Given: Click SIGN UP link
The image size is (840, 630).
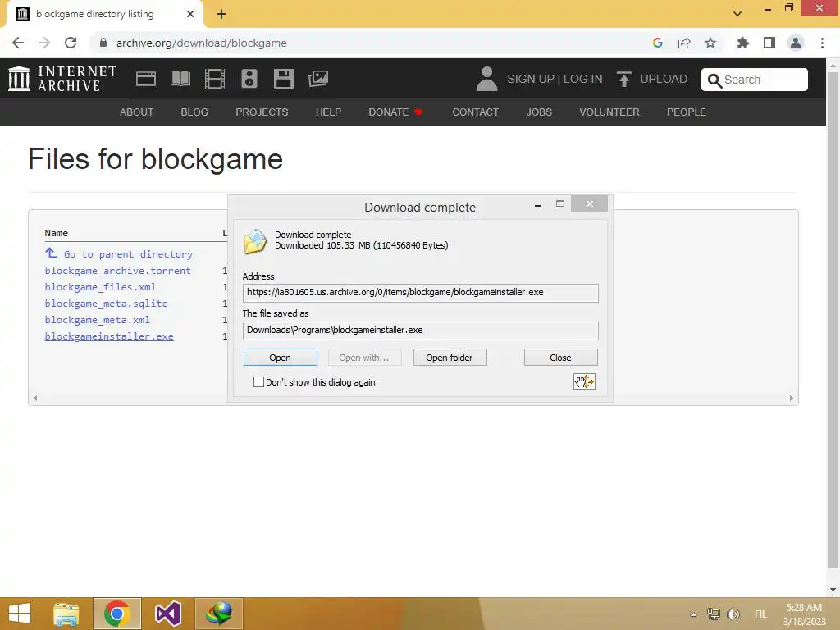Looking at the screenshot, I should (531, 79).
